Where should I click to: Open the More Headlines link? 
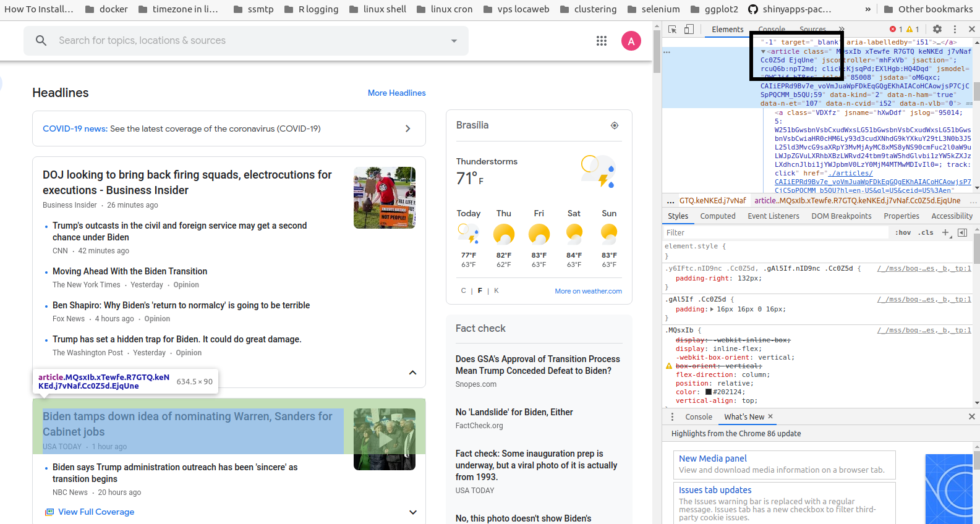point(397,93)
